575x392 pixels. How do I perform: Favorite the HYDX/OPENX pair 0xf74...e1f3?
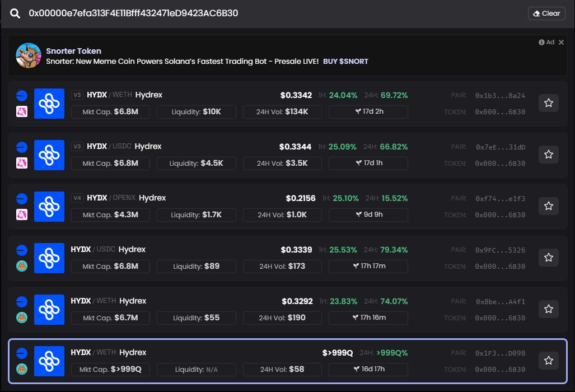coord(549,206)
